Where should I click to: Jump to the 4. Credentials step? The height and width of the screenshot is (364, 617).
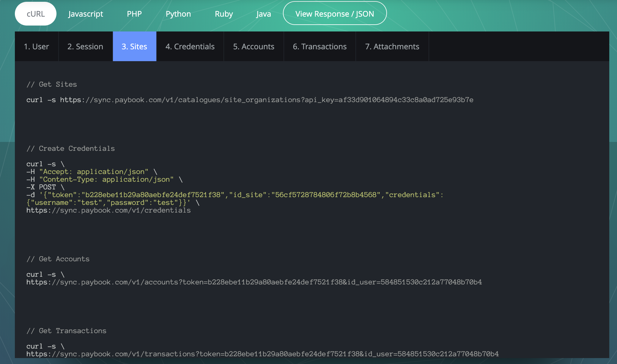coord(190,47)
